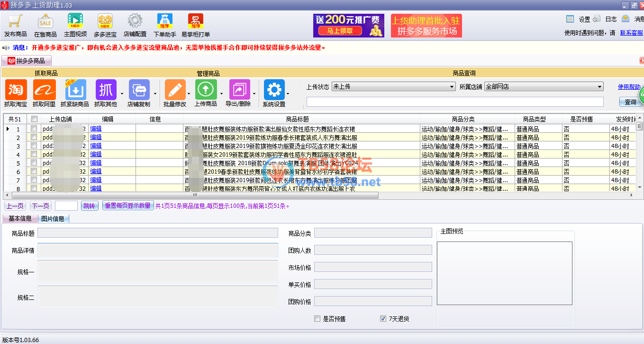Image resolution: width=644 pixels, height=344 pixels.
Task: Click 市场价格 field
Action: (x=373, y=267)
